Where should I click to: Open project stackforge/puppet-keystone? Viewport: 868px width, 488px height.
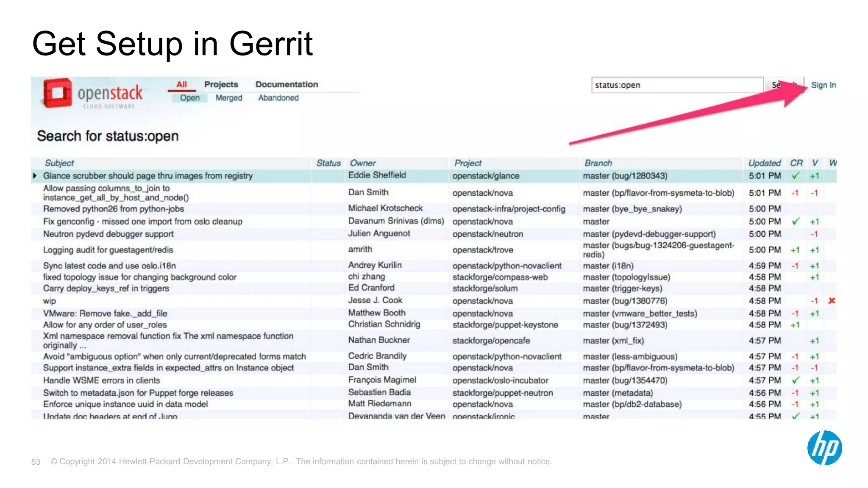(x=505, y=325)
